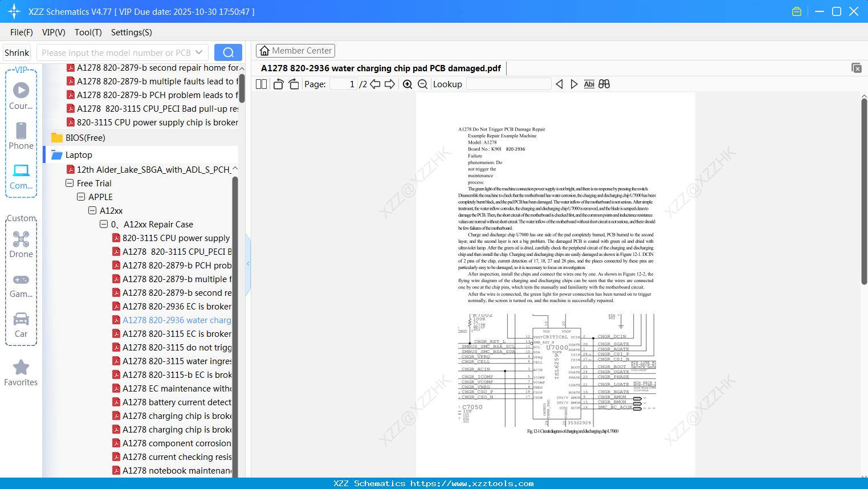The height and width of the screenshot is (489, 868).
Task: Open A1278 current checking resistor file
Action: pos(172,457)
